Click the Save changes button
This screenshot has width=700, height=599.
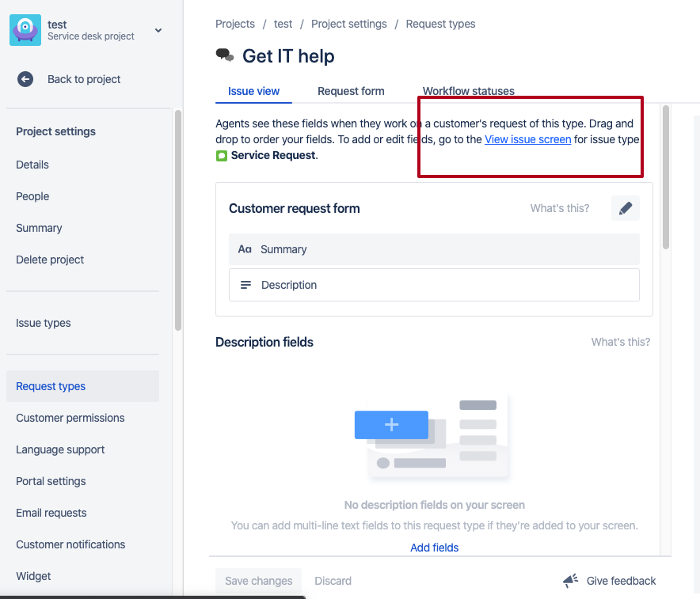258,581
